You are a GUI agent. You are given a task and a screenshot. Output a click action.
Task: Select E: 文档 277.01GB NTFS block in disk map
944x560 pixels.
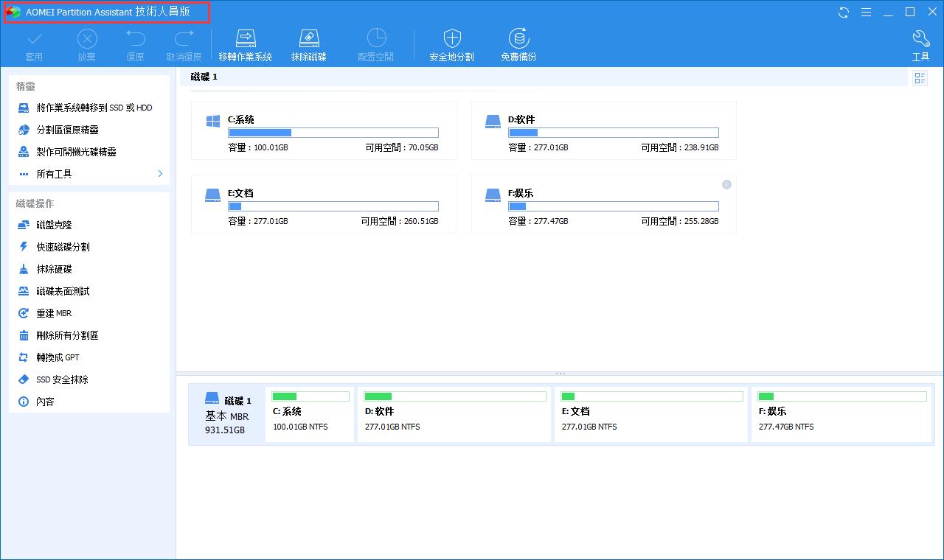tap(651, 414)
